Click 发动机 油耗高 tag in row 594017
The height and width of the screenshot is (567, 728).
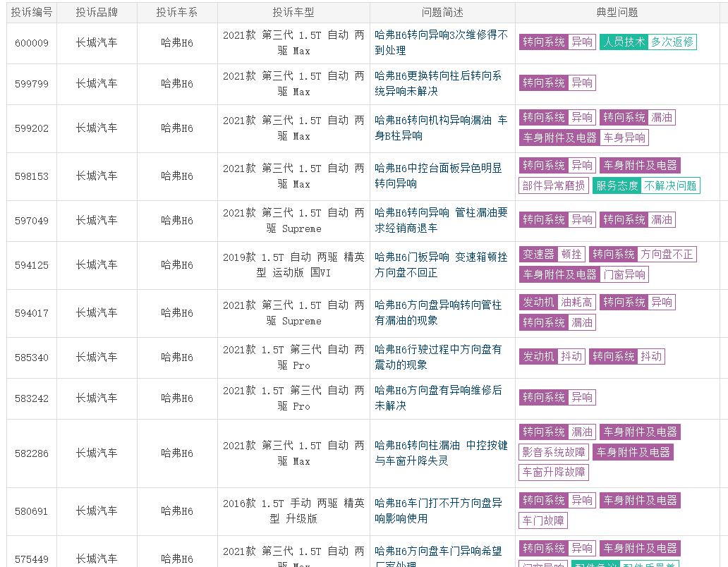(x=557, y=302)
